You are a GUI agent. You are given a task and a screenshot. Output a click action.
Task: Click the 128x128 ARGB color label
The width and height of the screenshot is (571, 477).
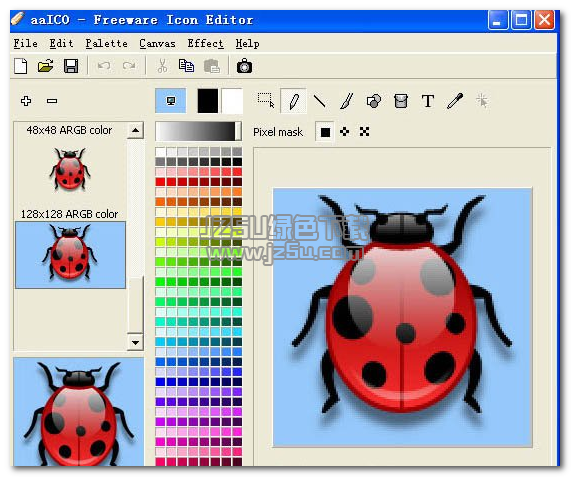(x=70, y=214)
